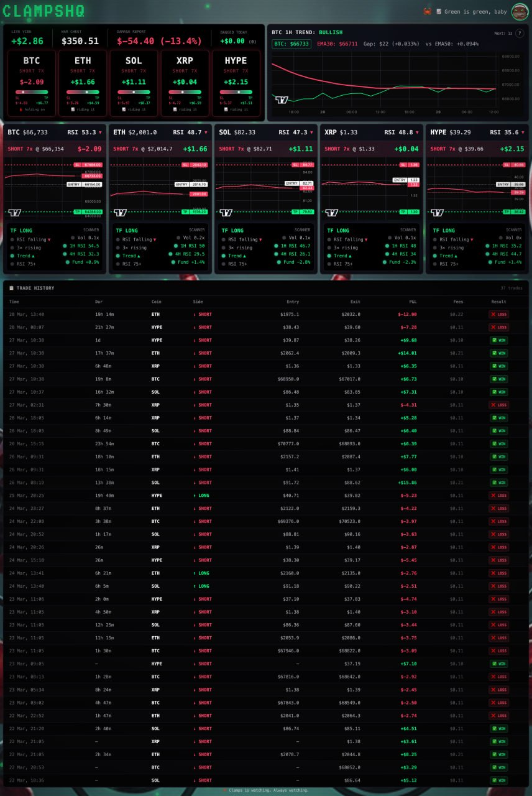The width and height of the screenshot is (532, 796).
Task: Click TradingView logo in ETH chart
Action: 121,213
